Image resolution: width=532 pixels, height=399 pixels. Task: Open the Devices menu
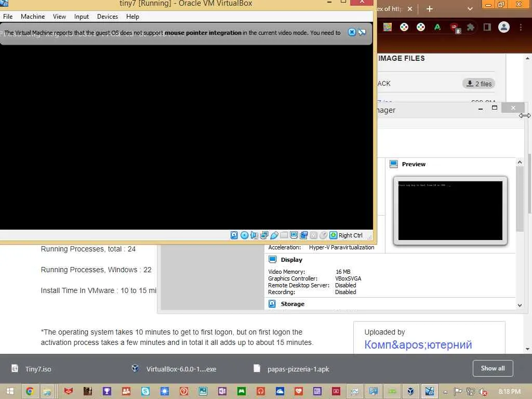[108, 16]
